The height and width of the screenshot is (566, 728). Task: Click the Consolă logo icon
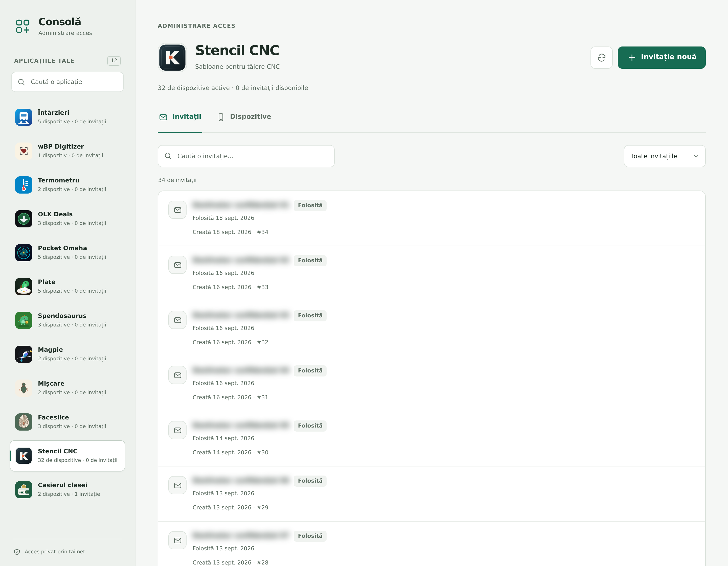pos(23,26)
